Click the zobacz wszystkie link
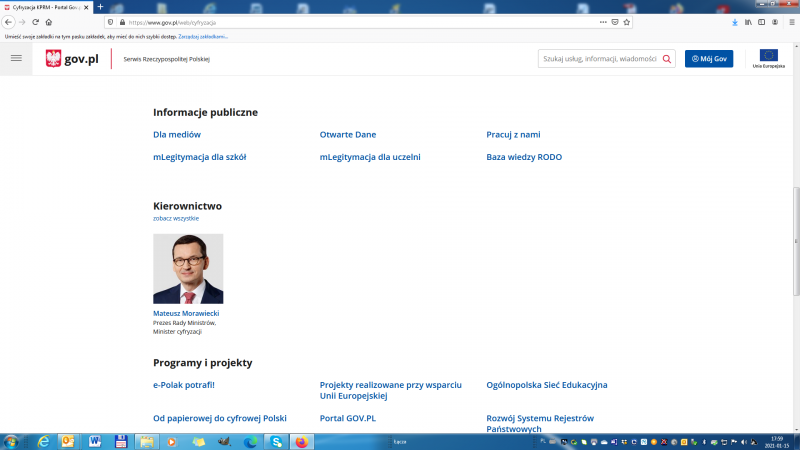Viewport: 800px width, 450px height. [176, 218]
